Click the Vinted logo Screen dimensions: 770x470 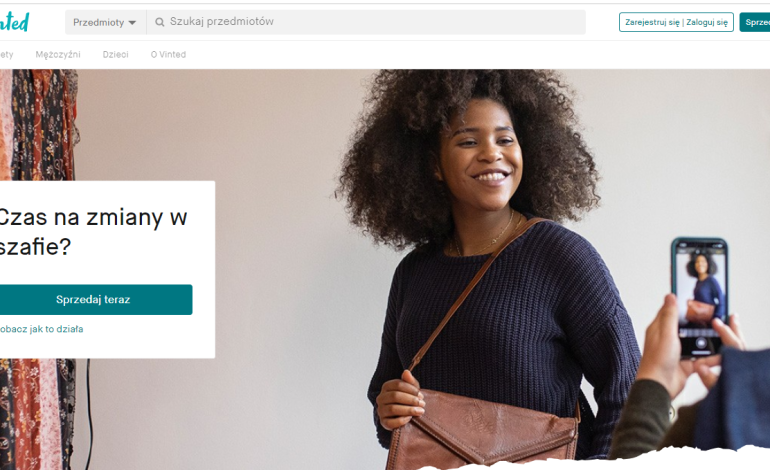pyautogui.click(x=14, y=22)
